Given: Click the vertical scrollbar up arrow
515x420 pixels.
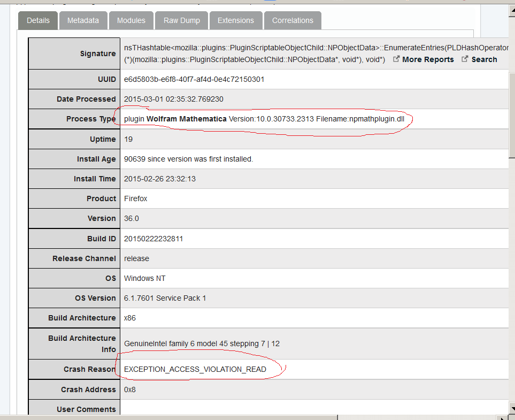Looking at the screenshot, I should (x=512, y=12).
